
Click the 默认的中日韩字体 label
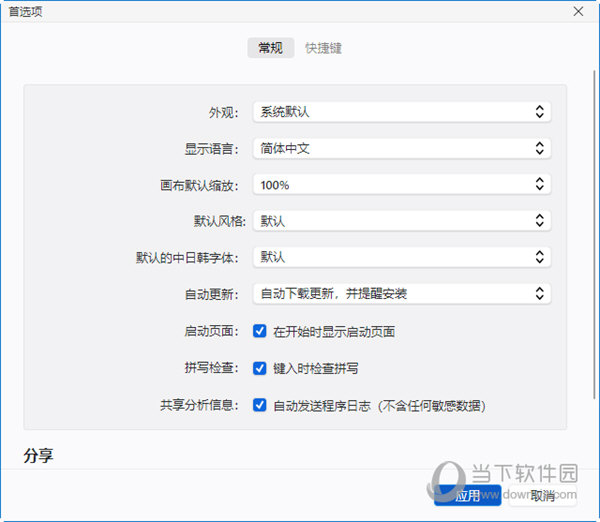pos(188,258)
